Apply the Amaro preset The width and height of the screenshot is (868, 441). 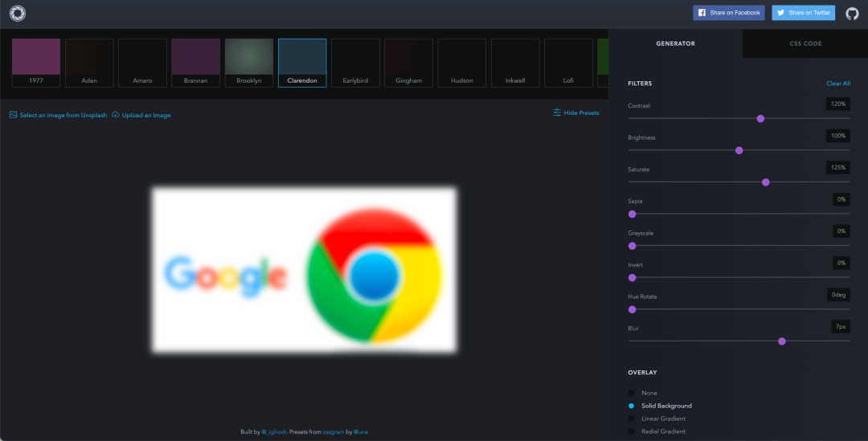click(x=142, y=63)
